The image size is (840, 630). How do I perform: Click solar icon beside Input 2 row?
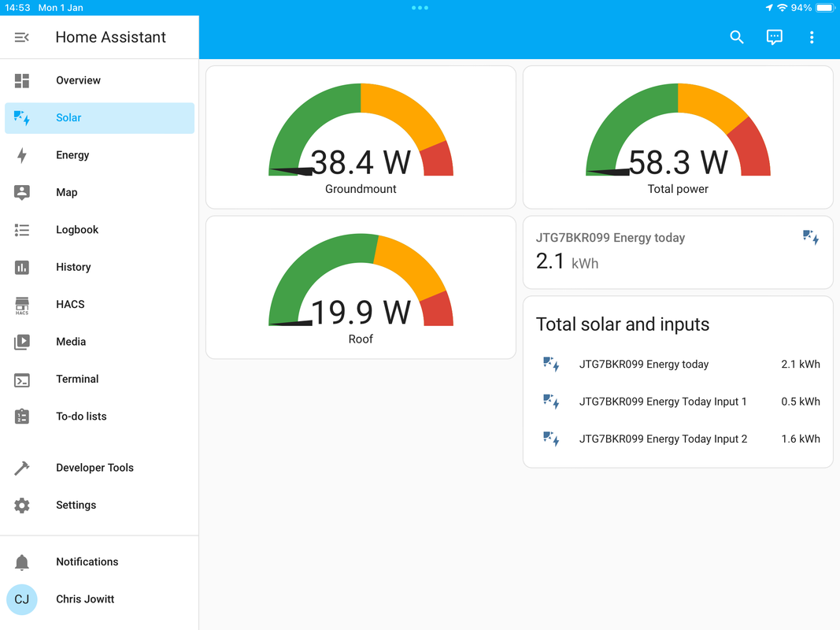click(x=551, y=439)
